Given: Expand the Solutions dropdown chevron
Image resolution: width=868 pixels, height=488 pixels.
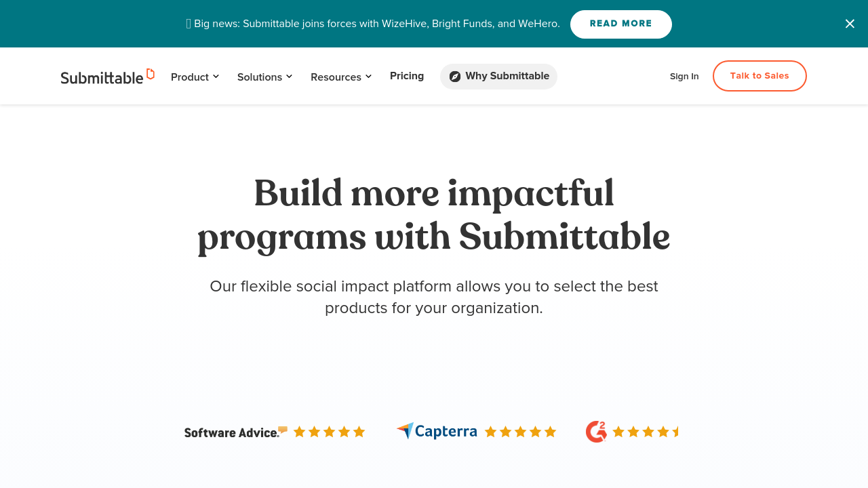Looking at the screenshot, I should (289, 77).
